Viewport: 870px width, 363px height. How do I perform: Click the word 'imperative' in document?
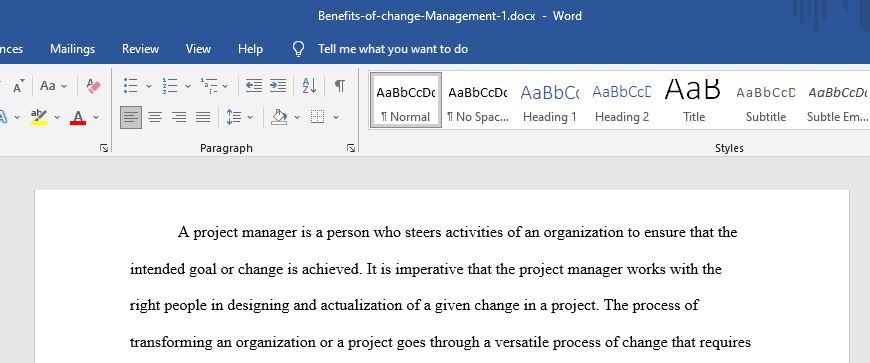[428, 270]
